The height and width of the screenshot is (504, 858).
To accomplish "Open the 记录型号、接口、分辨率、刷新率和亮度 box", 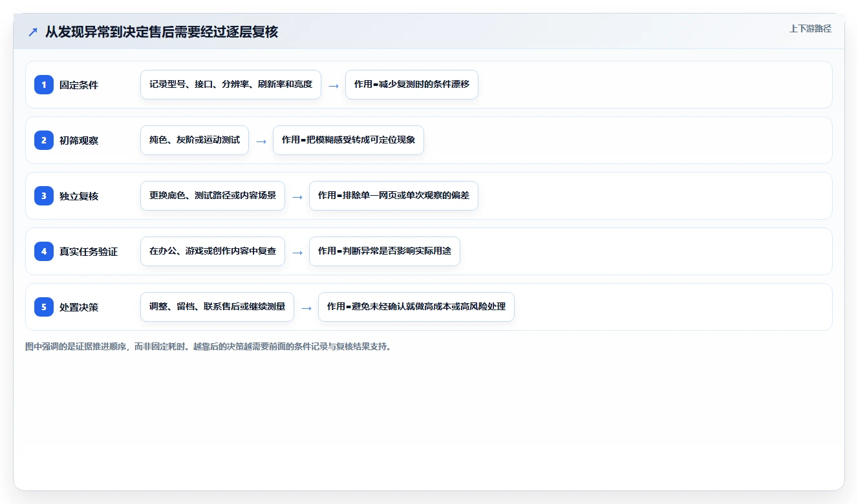I will (x=231, y=85).
